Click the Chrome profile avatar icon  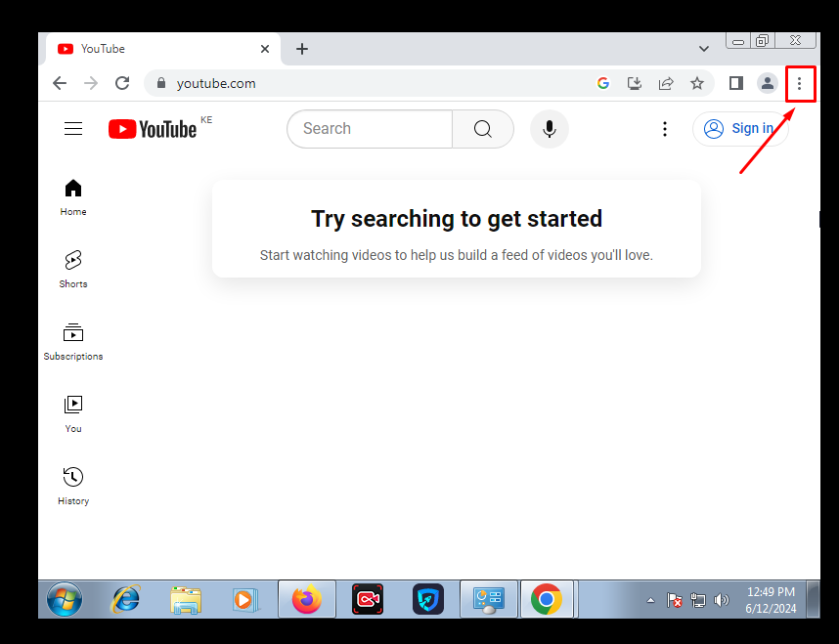(x=768, y=83)
